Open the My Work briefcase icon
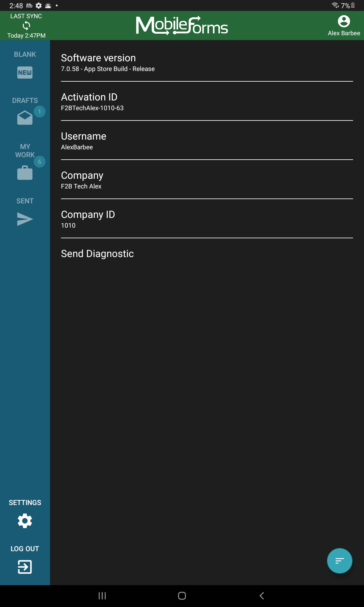364x607 pixels. click(x=25, y=173)
